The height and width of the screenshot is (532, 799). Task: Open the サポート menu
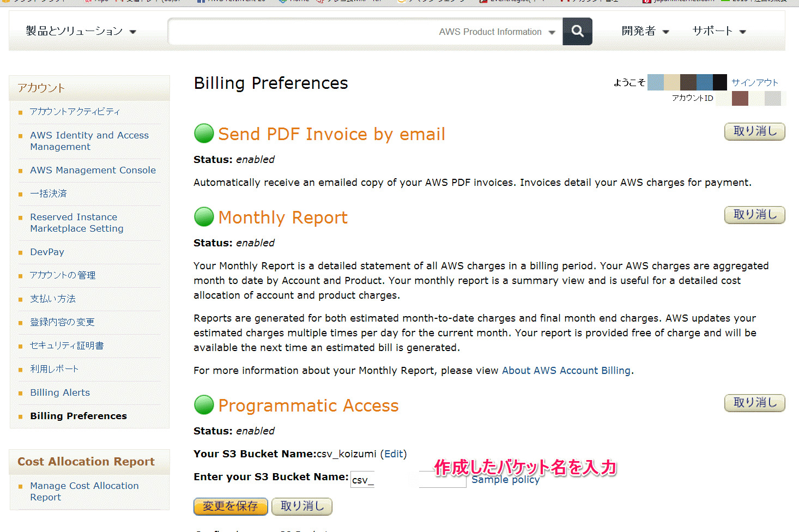tap(719, 31)
